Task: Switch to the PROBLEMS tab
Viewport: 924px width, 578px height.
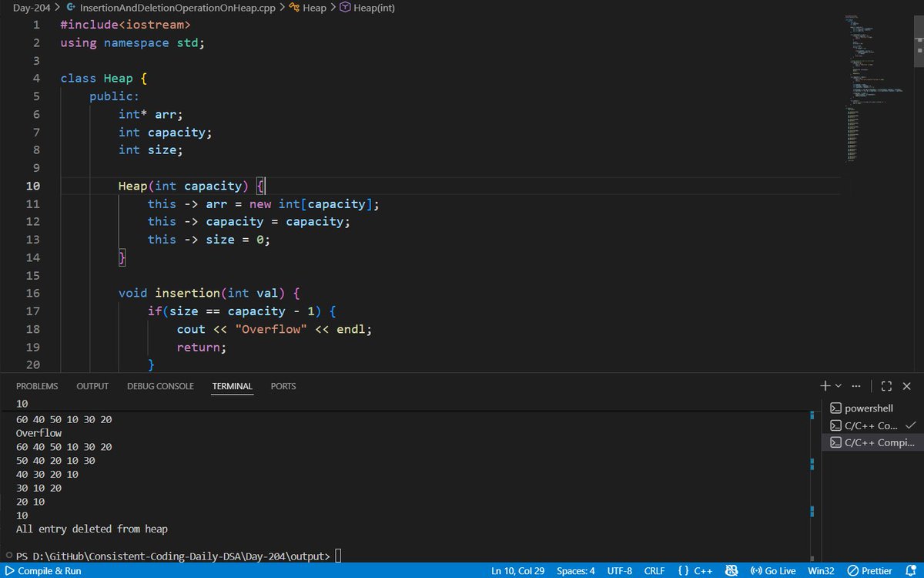Action: 37,386
